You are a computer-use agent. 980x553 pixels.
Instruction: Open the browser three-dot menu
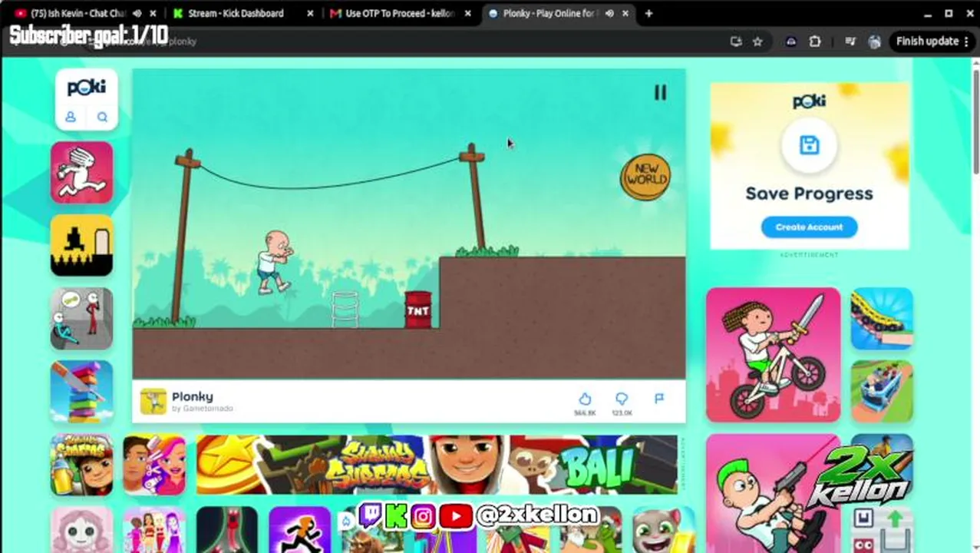[x=966, y=41]
